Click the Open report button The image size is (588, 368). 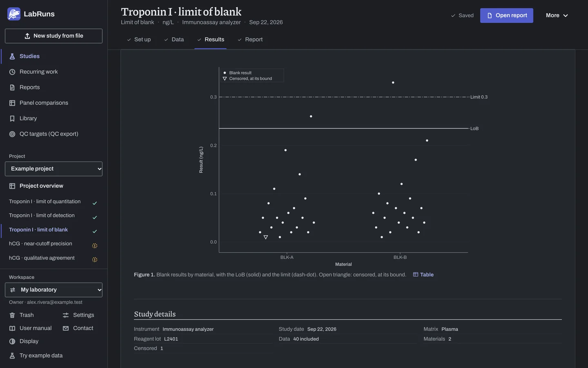pyautogui.click(x=507, y=16)
